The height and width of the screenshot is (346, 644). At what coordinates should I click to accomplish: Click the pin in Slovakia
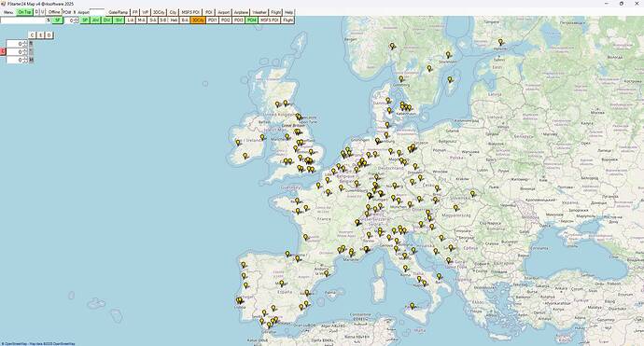click(472, 193)
